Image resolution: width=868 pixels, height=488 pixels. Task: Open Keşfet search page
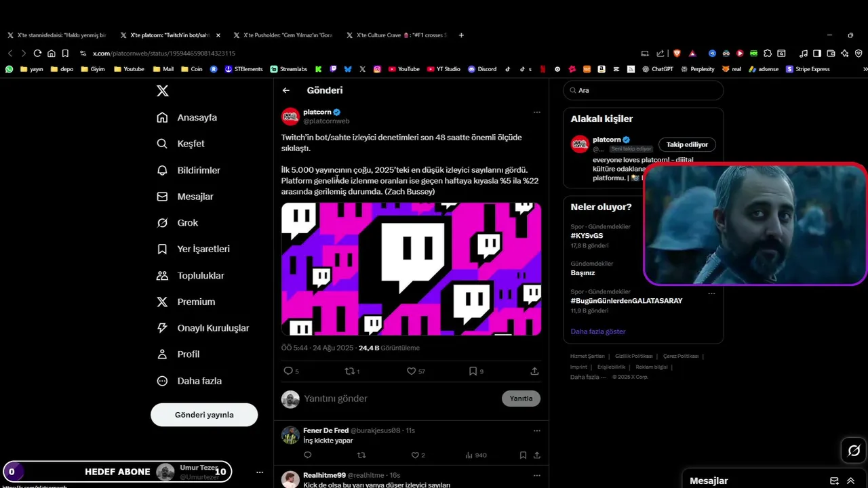click(180, 144)
